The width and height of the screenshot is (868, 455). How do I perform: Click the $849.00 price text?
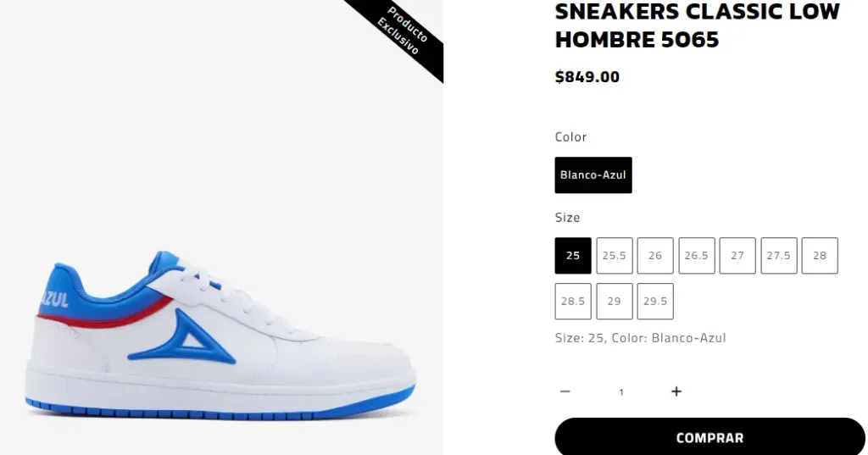click(587, 77)
